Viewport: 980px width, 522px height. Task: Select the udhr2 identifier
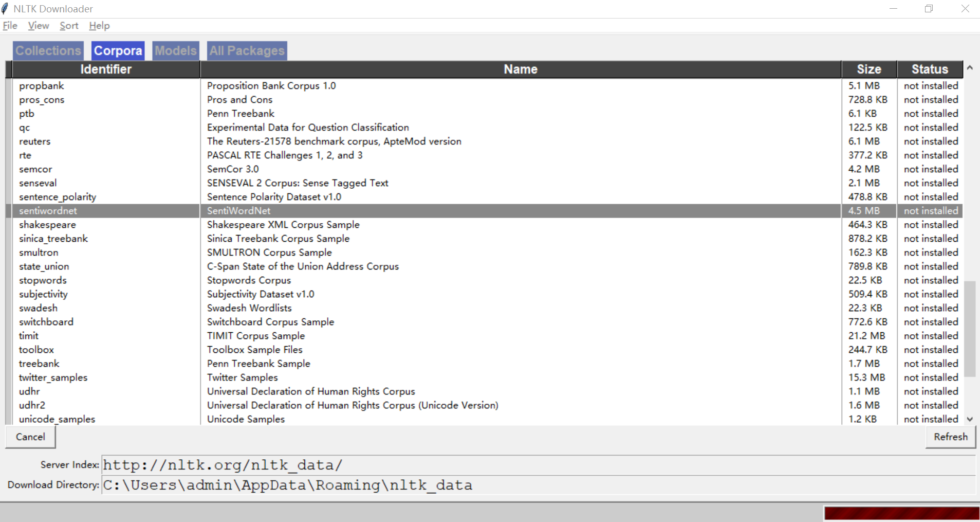tap(32, 405)
